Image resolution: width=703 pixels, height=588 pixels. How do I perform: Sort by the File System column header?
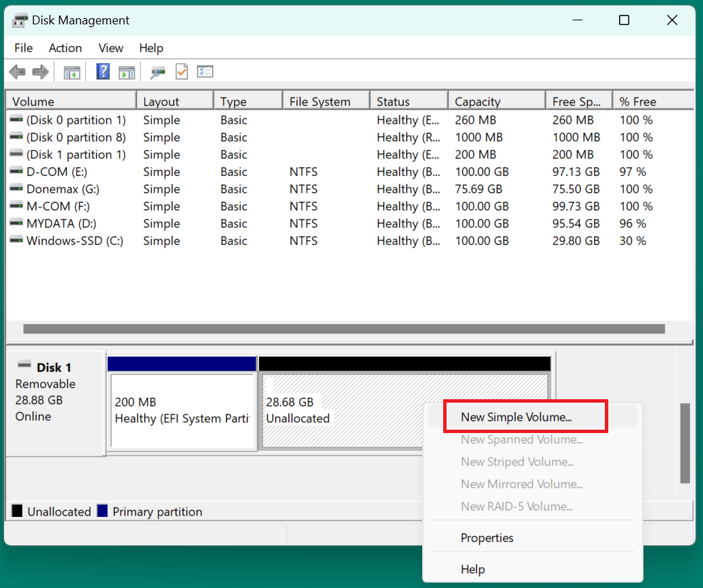tap(319, 101)
